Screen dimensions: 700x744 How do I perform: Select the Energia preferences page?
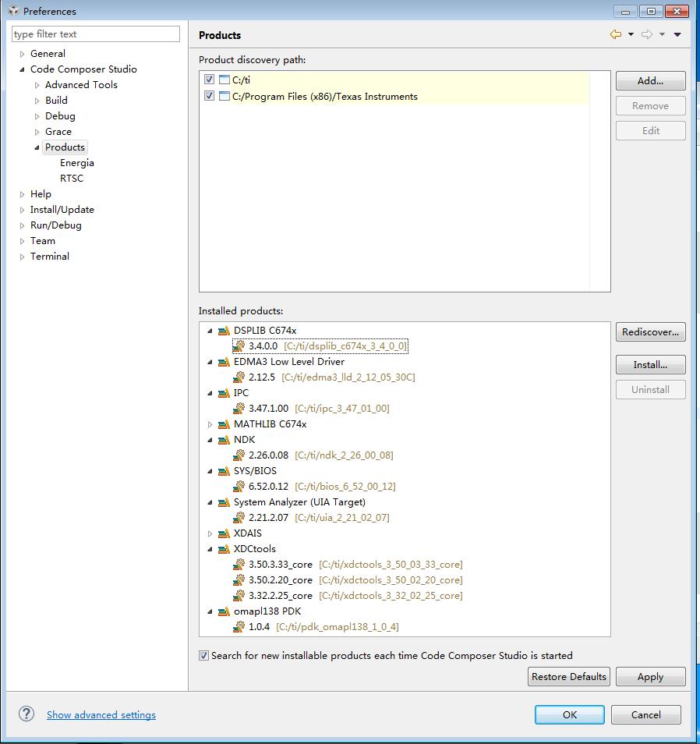tap(77, 163)
